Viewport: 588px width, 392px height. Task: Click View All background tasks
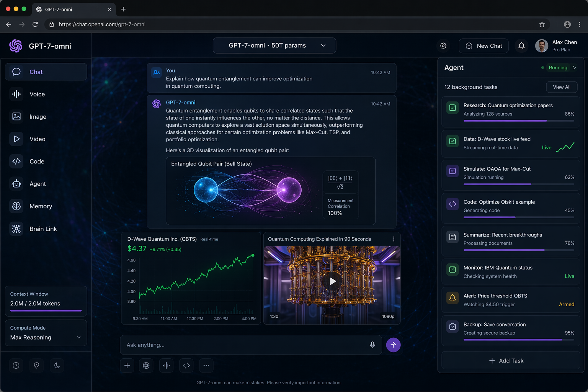pyautogui.click(x=562, y=87)
